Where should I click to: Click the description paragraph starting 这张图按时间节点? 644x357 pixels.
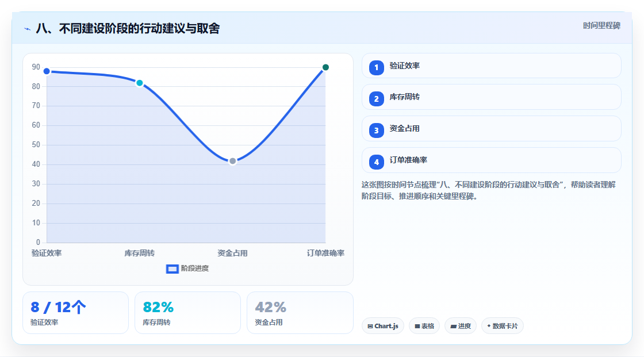click(x=488, y=191)
